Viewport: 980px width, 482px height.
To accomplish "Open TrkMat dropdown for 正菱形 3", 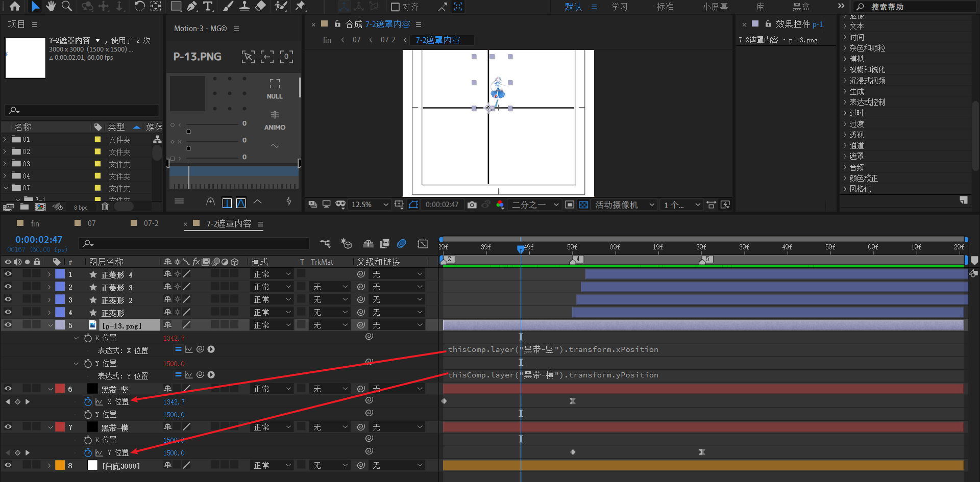I will coord(330,287).
